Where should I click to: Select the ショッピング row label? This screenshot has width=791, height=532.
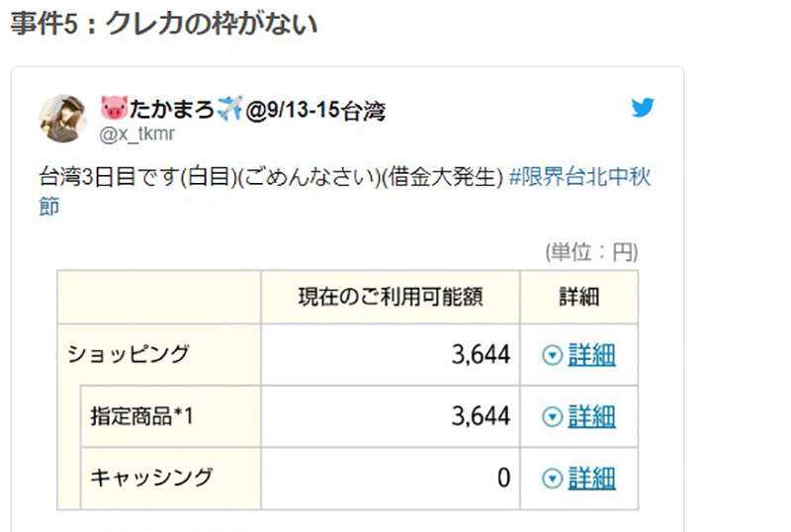pyautogui.click(x=128, y=354)
